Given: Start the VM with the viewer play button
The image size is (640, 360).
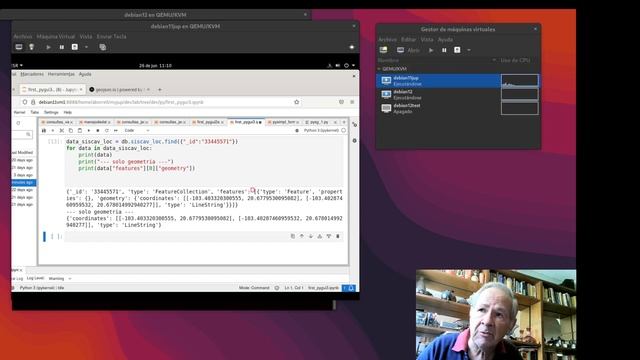Looking at the screenshot, I should [49, 47].
